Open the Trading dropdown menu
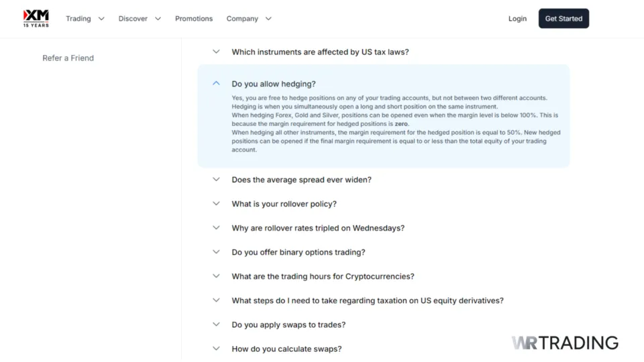644x362 pixels. pos(85,19)
